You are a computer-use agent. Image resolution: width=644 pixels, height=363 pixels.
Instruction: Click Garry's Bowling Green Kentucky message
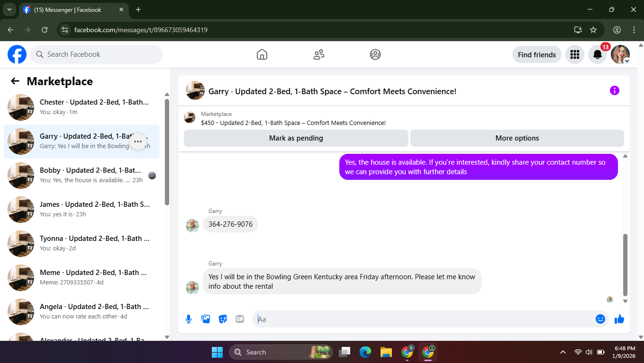pos(342,281)
